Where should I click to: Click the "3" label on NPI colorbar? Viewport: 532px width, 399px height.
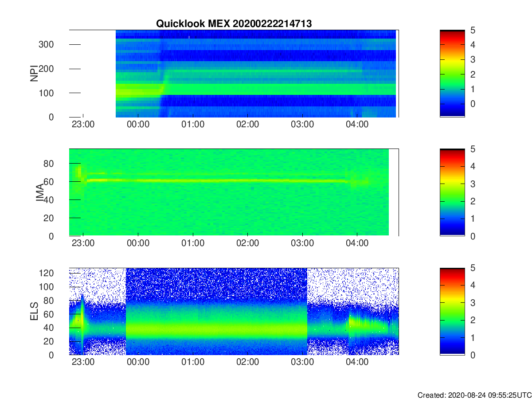coord(472,59)
